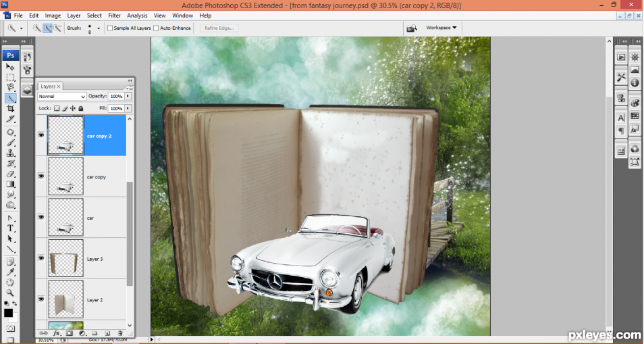This screenshot has width=644, height=344.
Task: Hide Layer 3 with eye icon
Action: tap(41, 258)
